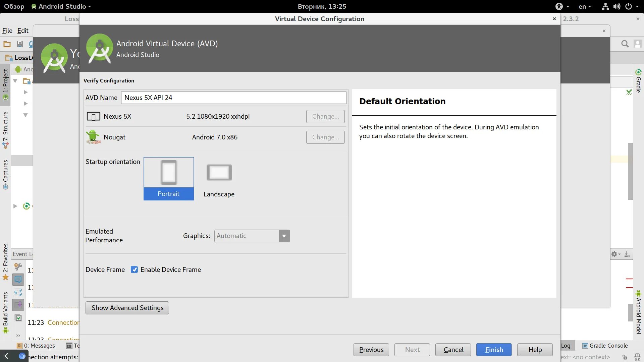Image resolution: width=644 pixels, height=362 pixels.
Task: Click the AVD Name input field
Action: coord(233,98)
